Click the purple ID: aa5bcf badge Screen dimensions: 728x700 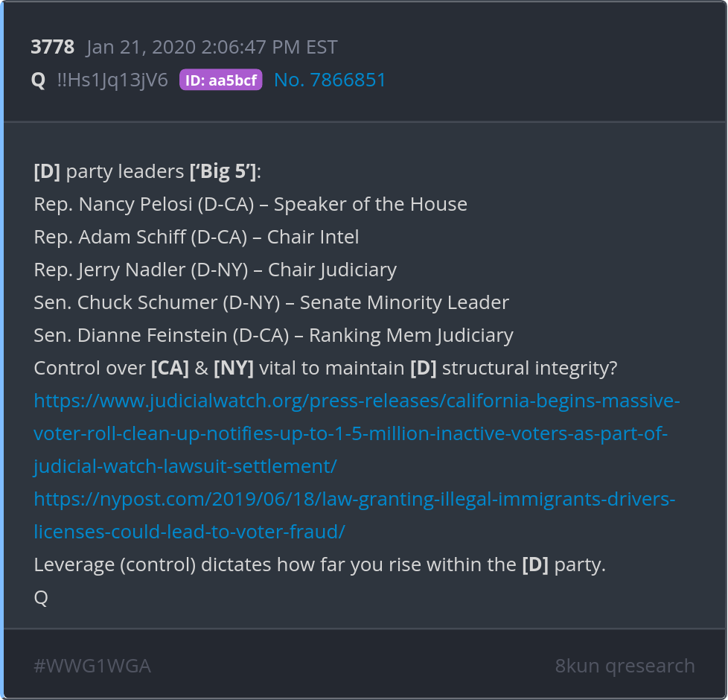(220, 80)
